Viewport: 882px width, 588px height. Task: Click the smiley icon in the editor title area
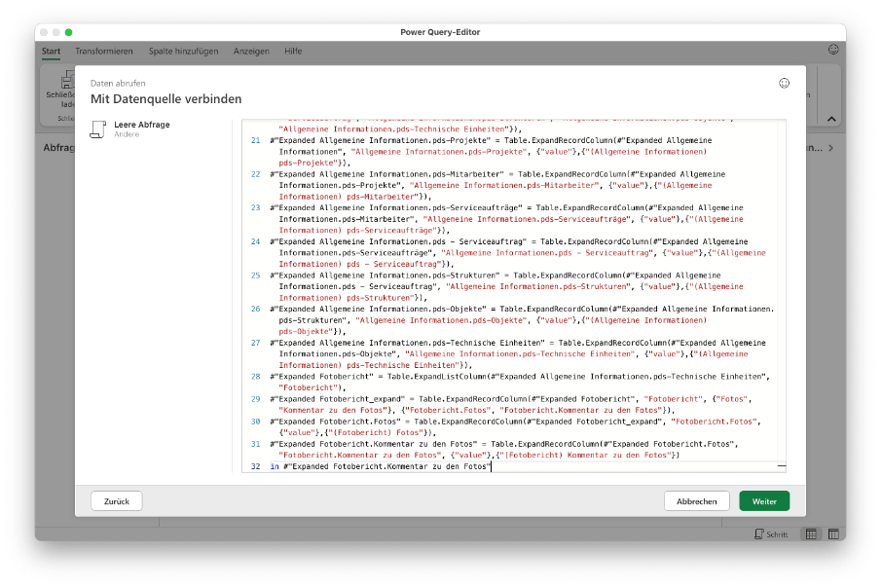(x=833, y=50)
